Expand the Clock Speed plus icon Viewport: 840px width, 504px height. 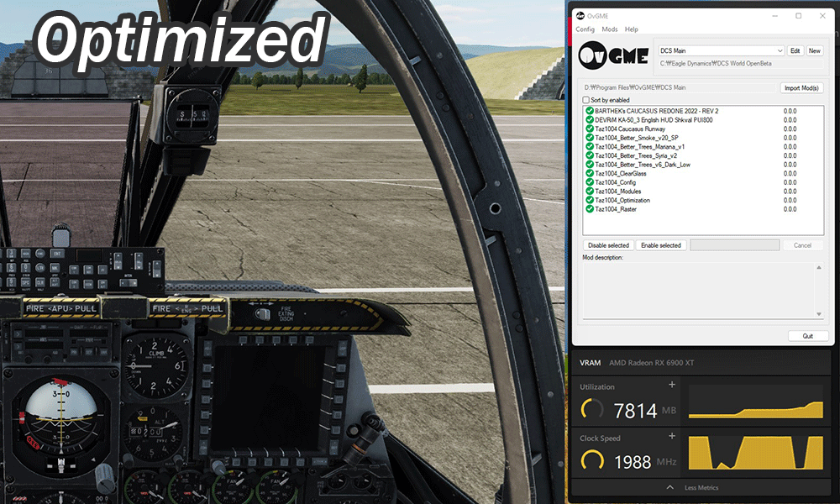coord(672,436)
